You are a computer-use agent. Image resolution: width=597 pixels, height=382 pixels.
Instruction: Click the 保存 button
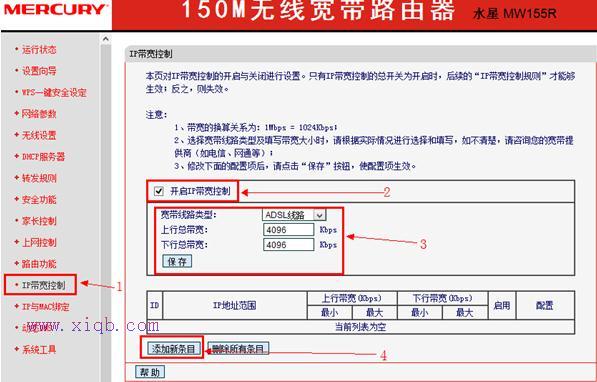[177, 262]
